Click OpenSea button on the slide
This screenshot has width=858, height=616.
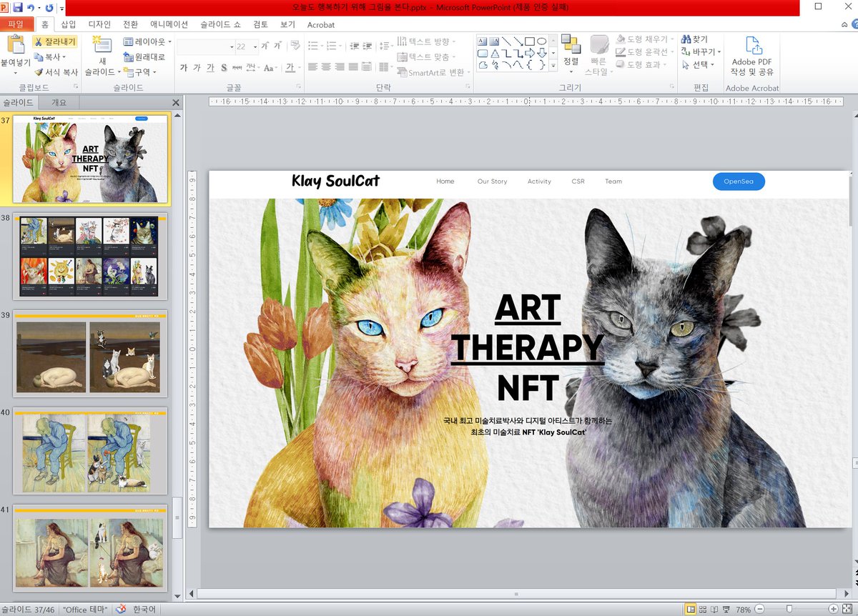click(739, 182)
